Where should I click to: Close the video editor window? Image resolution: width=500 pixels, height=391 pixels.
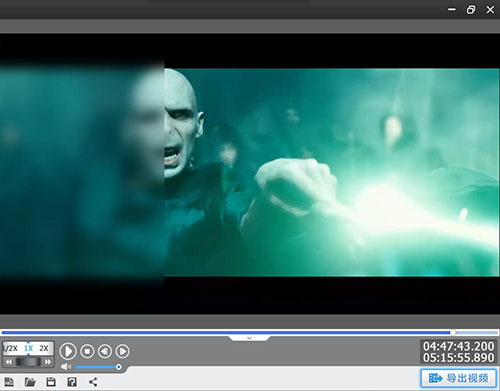[x=490, y=10]
